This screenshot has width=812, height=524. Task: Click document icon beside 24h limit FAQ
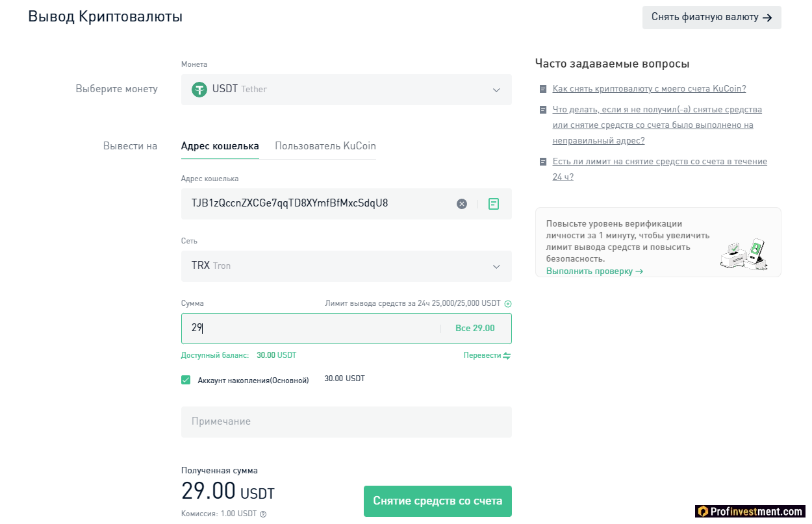pyautogui.click(x=543, y=162)
